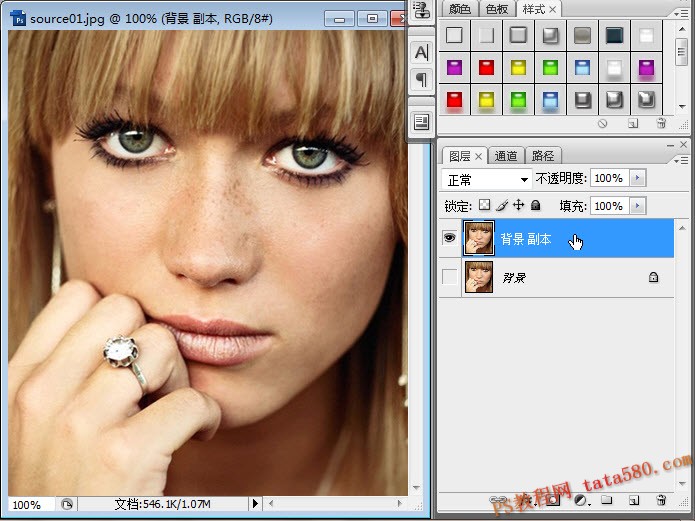The width and height of the screenshot is (695, 521).
Task: Hide the 背景 副本 layer eye
Action: pos(449,238)
